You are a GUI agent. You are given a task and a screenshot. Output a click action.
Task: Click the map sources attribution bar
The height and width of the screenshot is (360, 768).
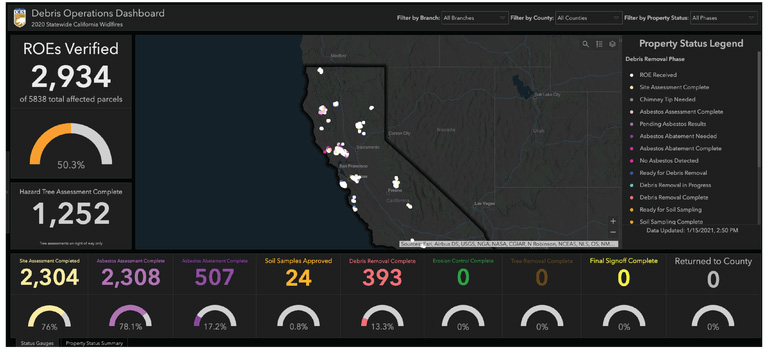508,243
